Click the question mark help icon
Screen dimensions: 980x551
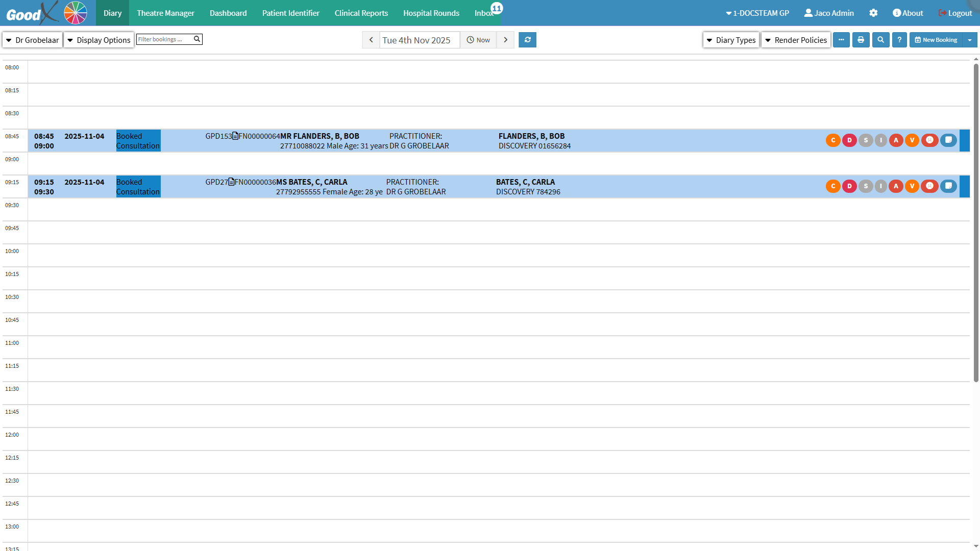[899, 40]
